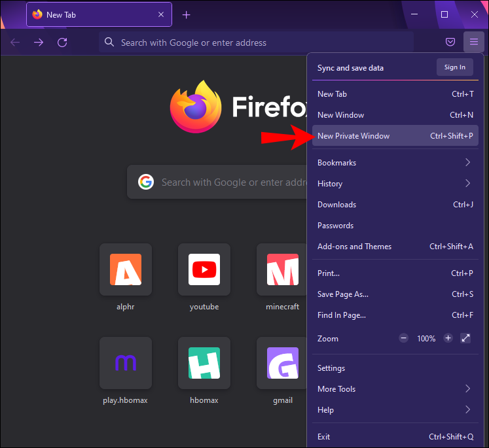
Task: Close the New Tab tab
Action: pos(161,14)
